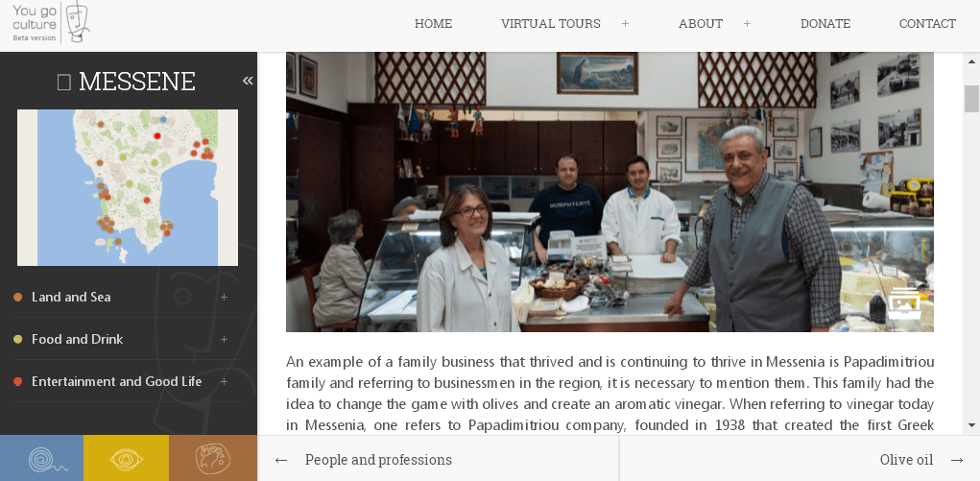980x481 pixels.
Task: Click left arrow beside People and professions
Action: (281, 461)
